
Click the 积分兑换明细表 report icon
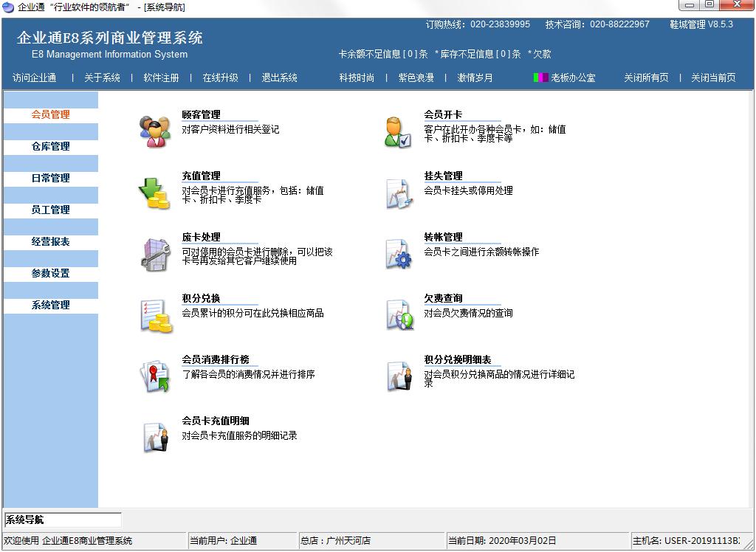[399, 376]
